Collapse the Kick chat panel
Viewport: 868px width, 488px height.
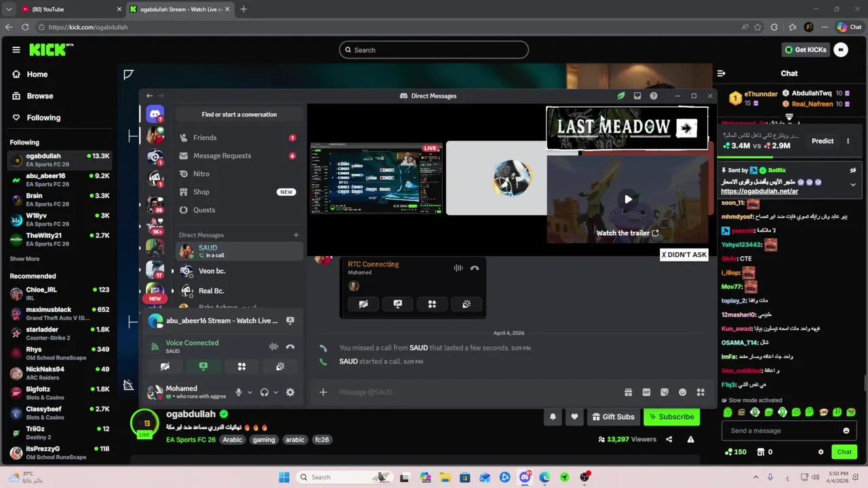722,73
